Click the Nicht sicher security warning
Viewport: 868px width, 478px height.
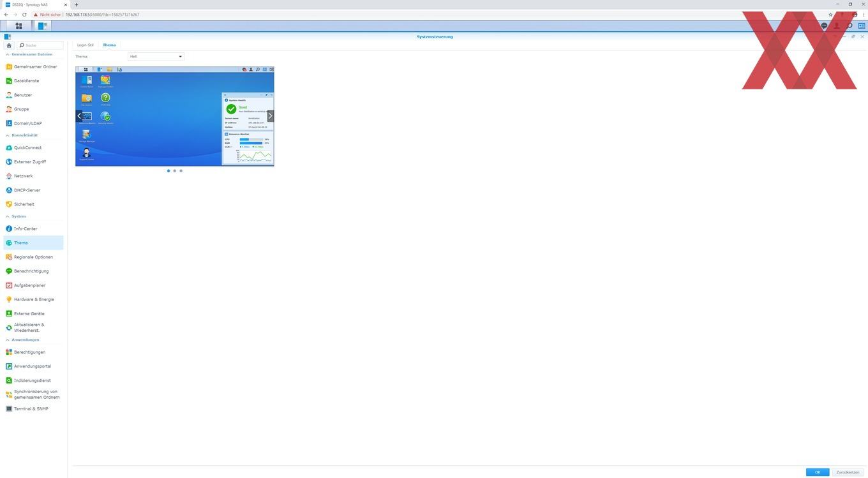[48, 14]
